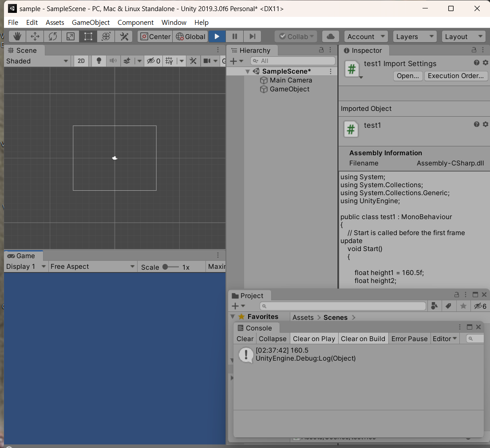This screenshot has height=448, width=490.
Task: Click the Project panel search field
Action: click(343, 306)
